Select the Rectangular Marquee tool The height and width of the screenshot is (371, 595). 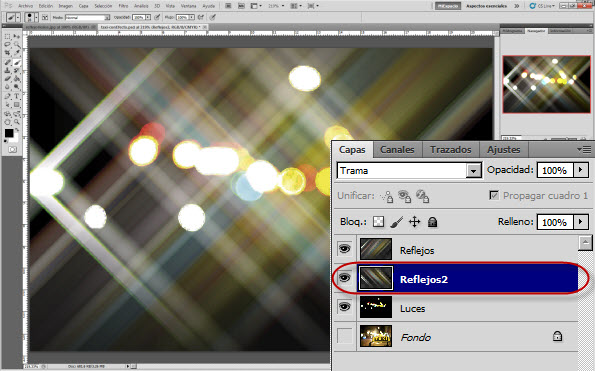pos(7,36)
